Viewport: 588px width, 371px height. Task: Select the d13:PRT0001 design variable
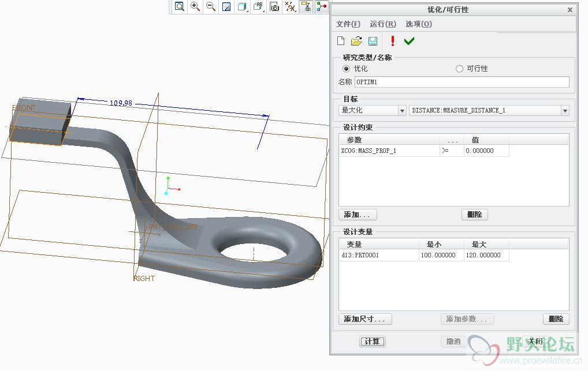coord(379,255)
